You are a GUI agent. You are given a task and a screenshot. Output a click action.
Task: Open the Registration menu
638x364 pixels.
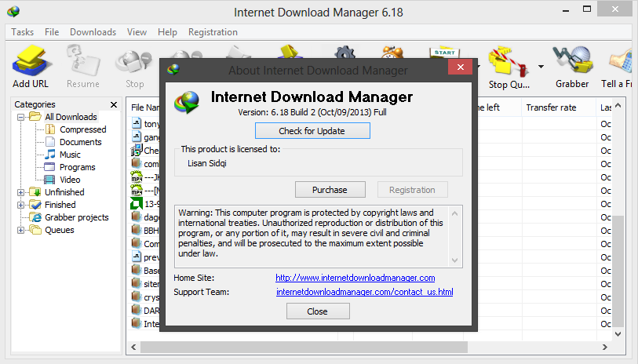pos(213,31)
